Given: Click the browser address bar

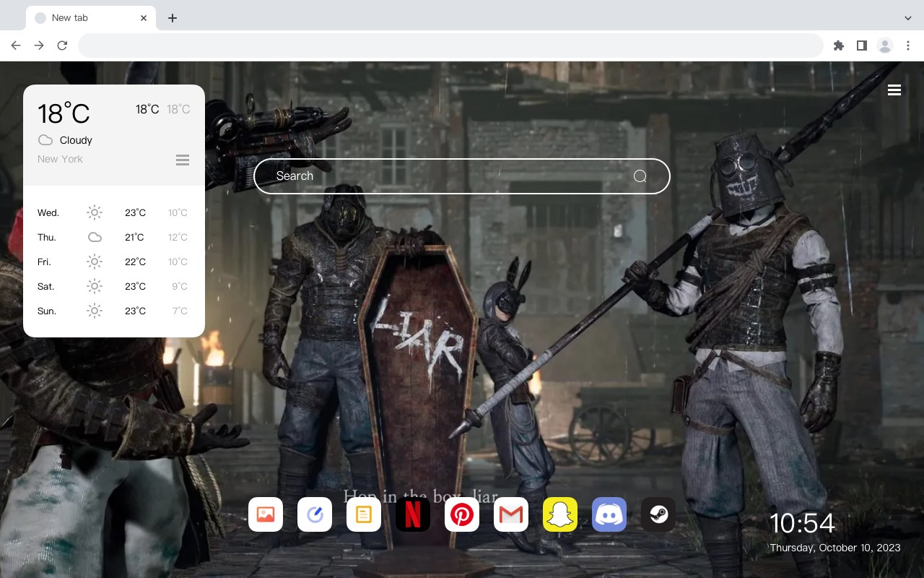Looking at the screenshot, I should tap(450, 46).
